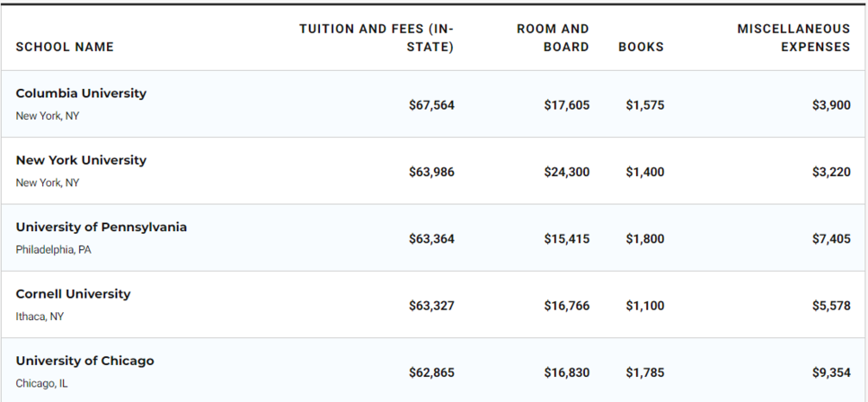Click Cornell's $5,578 miscellaneous expenses value
Image resolution: width=868 pixels, height=402 pixels.
point(831,306)
